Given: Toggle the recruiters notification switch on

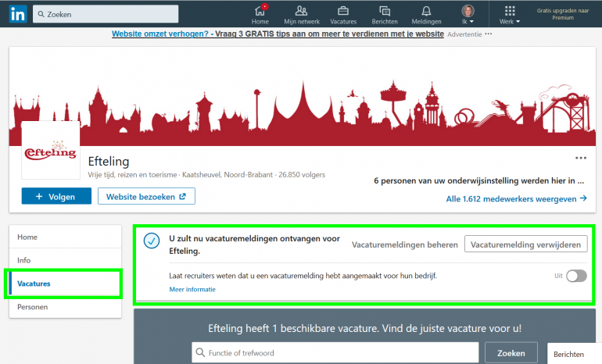Looking at the screenshot, I should [x=576, y=276].
